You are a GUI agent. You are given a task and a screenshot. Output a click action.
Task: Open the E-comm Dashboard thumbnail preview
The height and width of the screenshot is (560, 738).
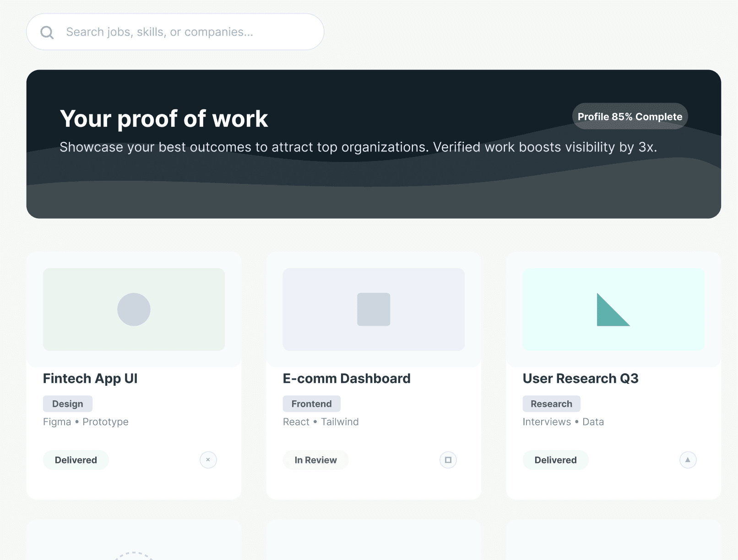(x=374, y=309)
